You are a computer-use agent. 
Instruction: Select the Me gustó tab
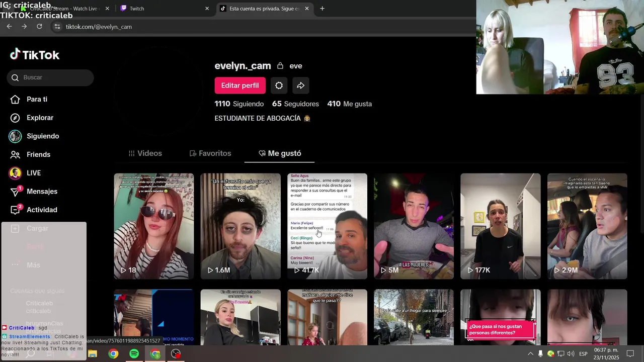[x=280, y=153]
